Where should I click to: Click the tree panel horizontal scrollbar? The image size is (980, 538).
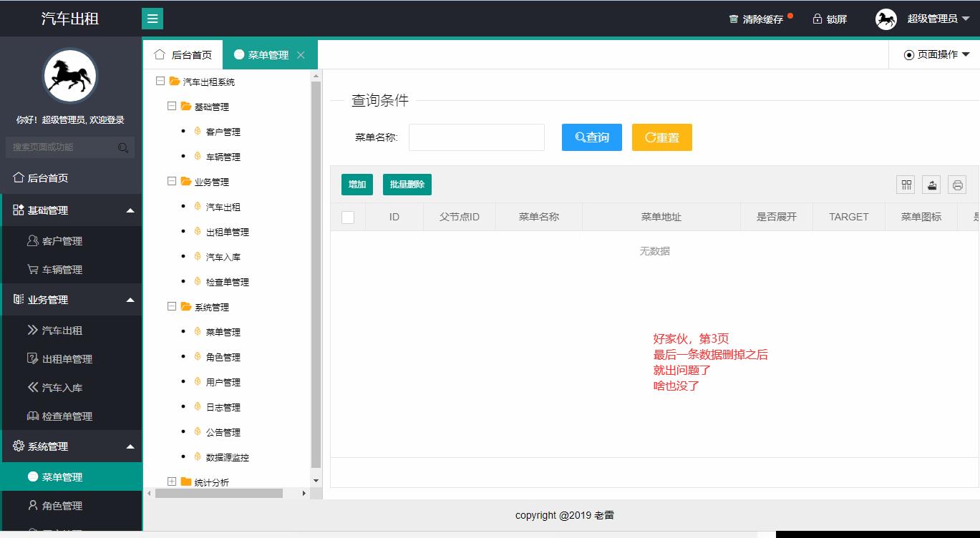(219, 493)
